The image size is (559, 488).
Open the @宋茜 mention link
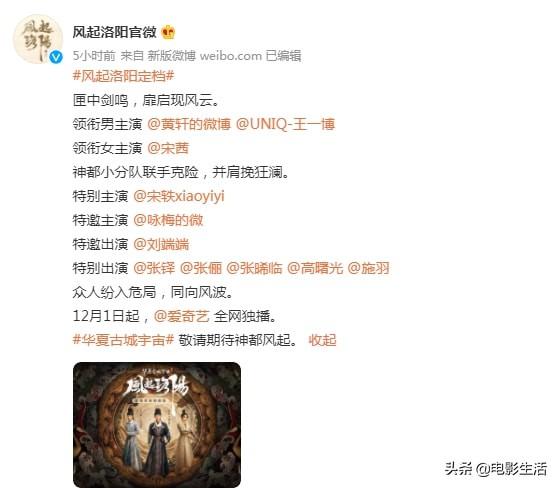(x=168, y=148)
